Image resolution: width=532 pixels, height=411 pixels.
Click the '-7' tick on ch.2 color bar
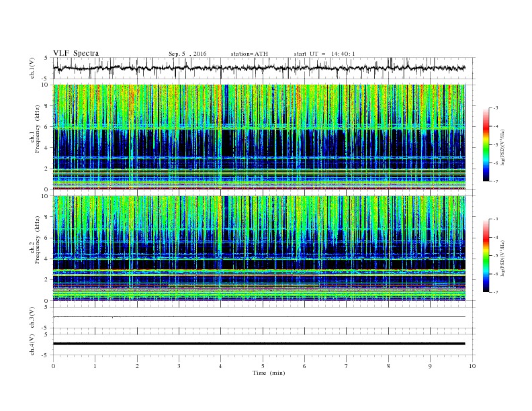pos(495,292)
